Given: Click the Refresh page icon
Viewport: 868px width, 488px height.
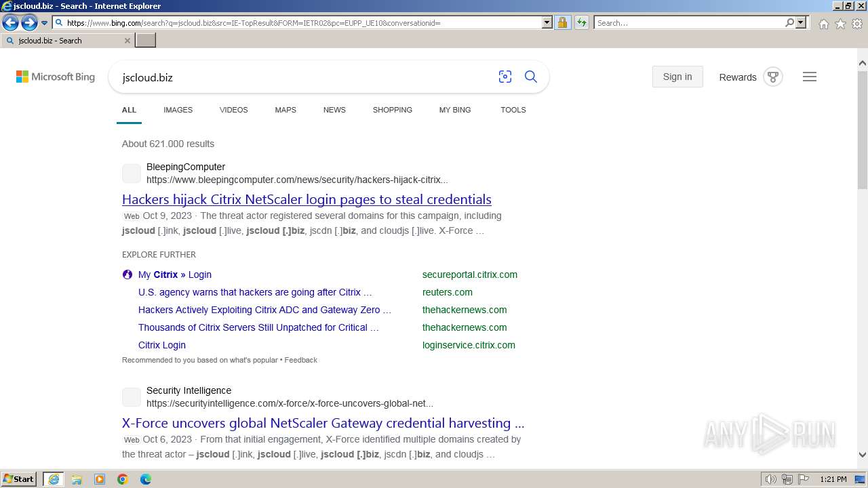Looking at the screenshot, I should coord(582,23).
